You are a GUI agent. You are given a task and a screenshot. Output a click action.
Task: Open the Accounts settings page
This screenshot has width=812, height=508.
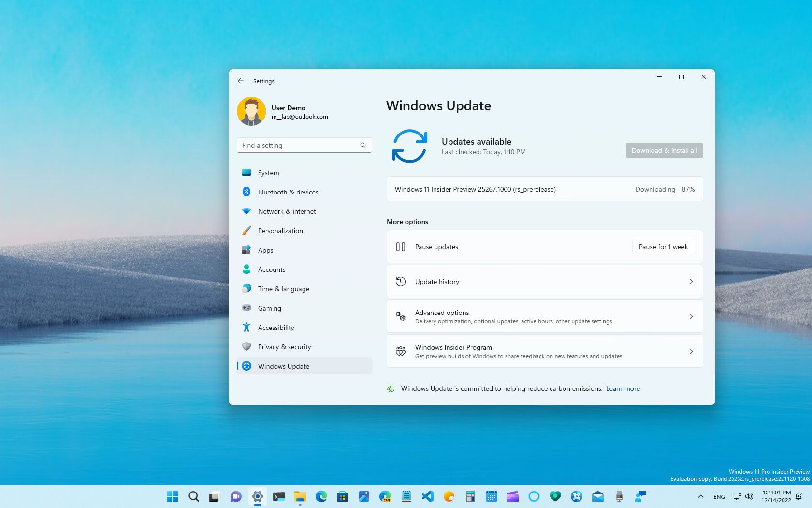(271, 269)
